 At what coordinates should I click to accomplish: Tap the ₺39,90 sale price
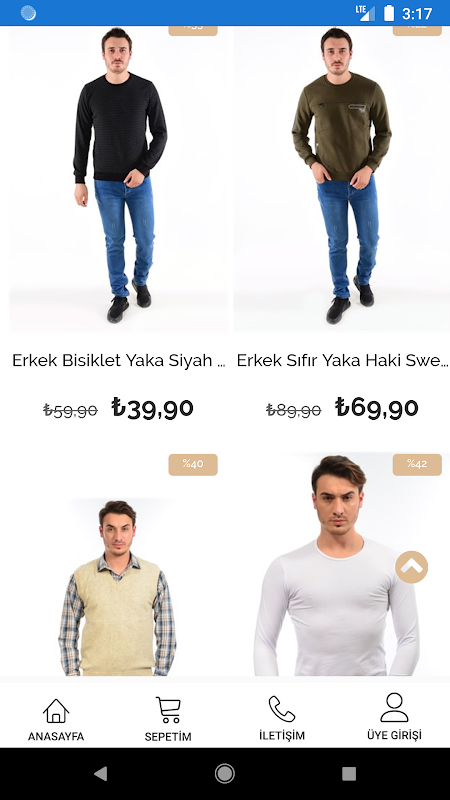153,408
